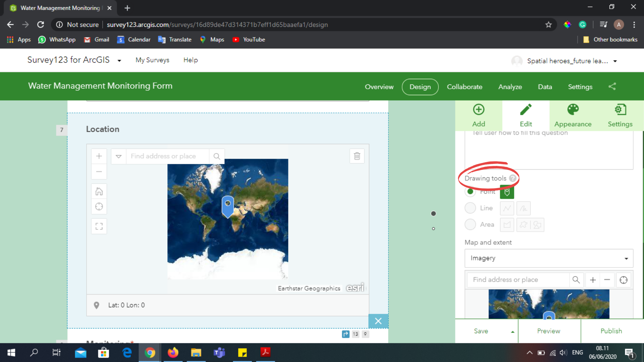Click the extent preview map thumbnail

[x=549, y=304]
